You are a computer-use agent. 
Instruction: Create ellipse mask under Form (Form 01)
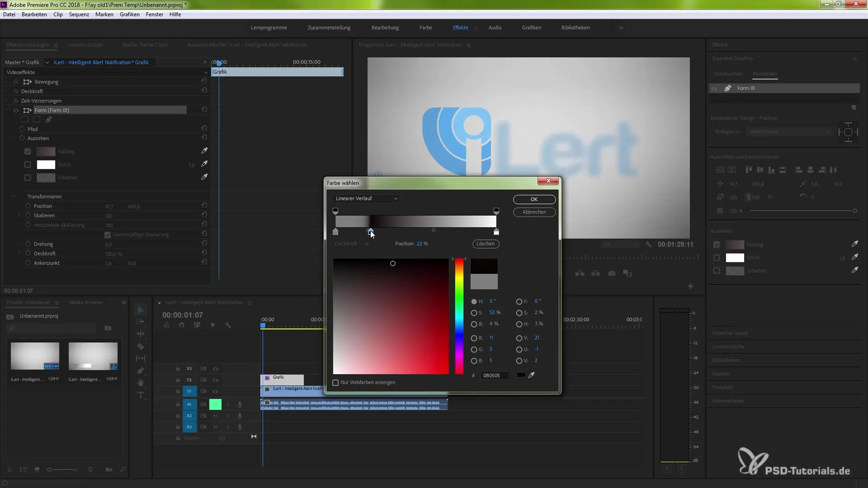tap(24, 119)
